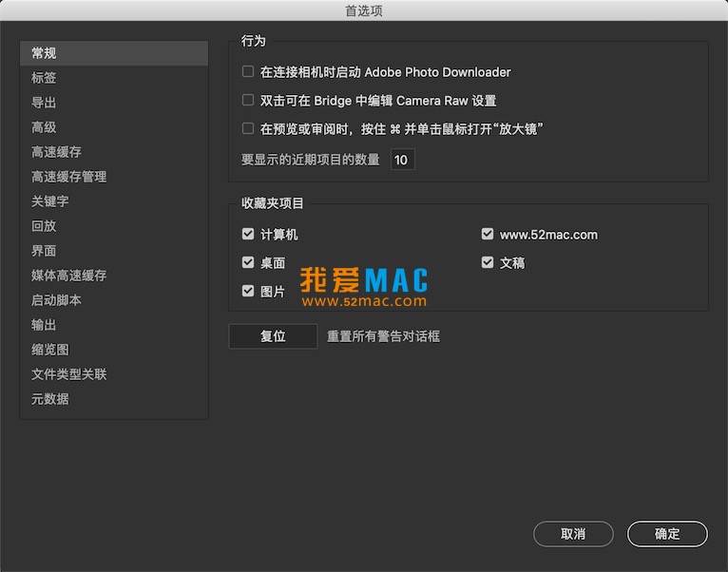
Task: Confirm with the 确定 button
Action: (x=667, y=534)
